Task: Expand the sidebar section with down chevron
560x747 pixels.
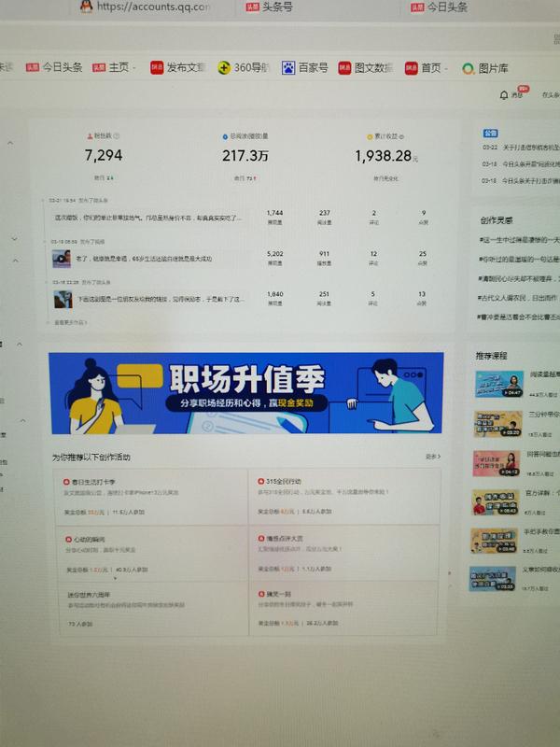Action: [14, 238]
